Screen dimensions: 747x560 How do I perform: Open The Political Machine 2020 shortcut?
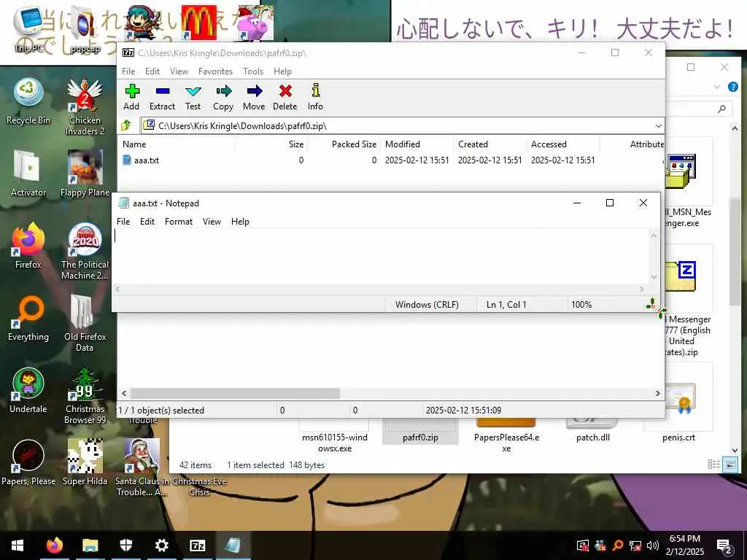click(x=85, y=252)
